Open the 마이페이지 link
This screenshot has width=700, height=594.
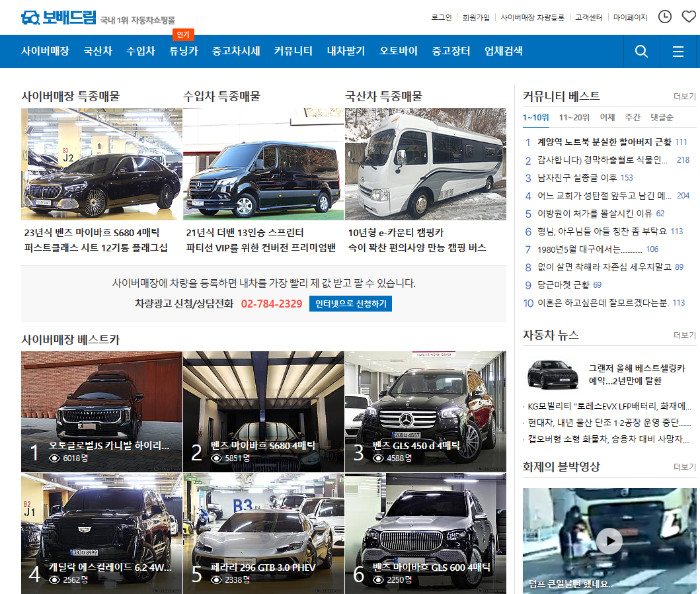point(631,17)
